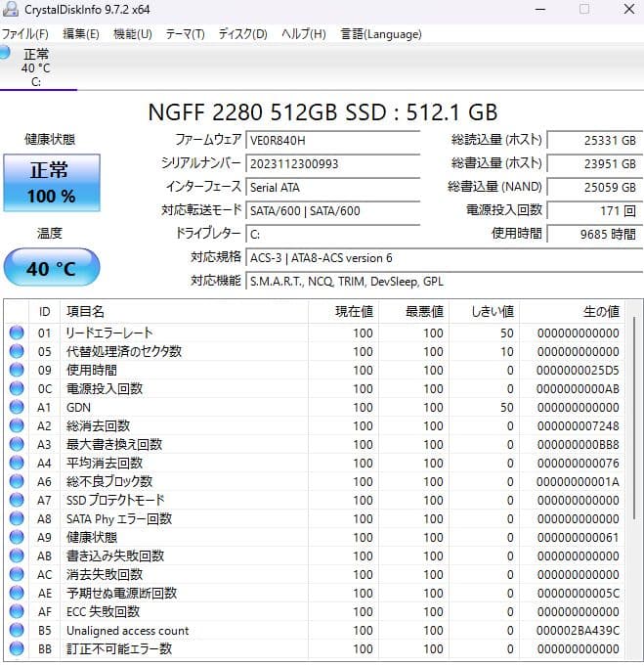
Task: Click status icon for A8 SATA Phy エラー回数
Action: click(x=17, y=518)
